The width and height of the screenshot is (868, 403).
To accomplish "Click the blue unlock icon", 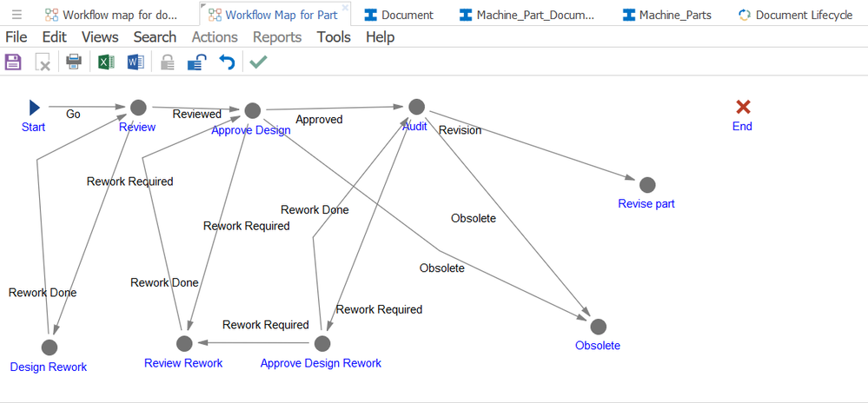I will coord(197,62).
